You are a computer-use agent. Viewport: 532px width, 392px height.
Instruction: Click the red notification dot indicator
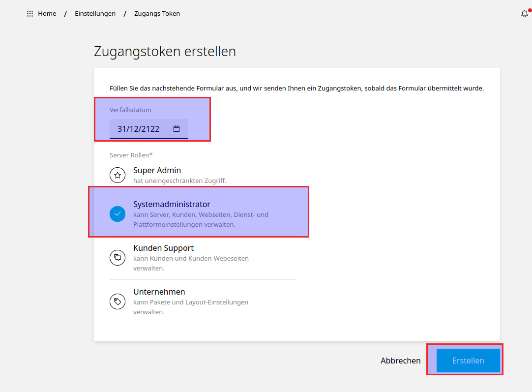[x=529, y=9]
